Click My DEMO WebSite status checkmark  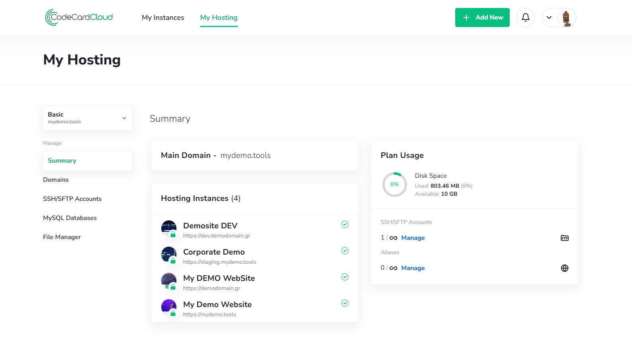(x=345, y=277)
